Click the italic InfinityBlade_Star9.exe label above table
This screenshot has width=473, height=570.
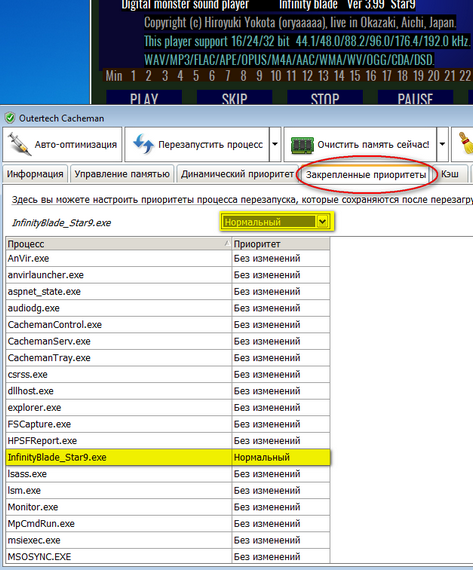pyautogui.click(x=61, y=223)
